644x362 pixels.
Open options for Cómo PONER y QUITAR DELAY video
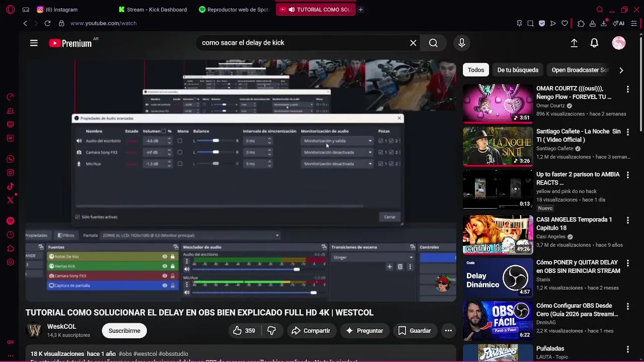tap(627, 263)
